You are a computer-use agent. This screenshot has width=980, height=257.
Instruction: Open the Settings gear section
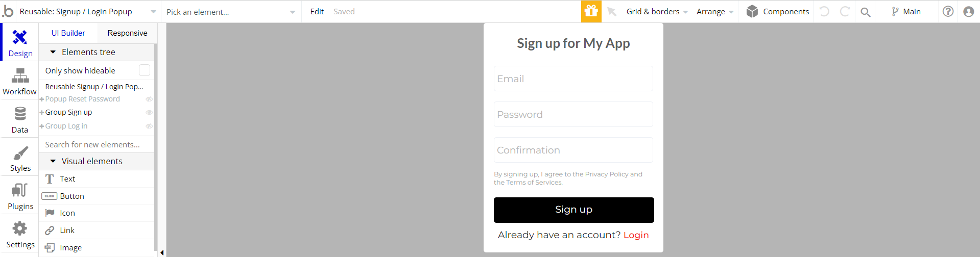coord(20,235)
